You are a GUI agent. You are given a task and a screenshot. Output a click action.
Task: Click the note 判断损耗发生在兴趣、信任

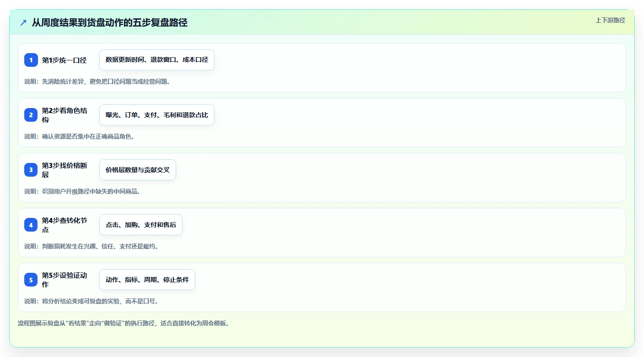click(78, 246)
